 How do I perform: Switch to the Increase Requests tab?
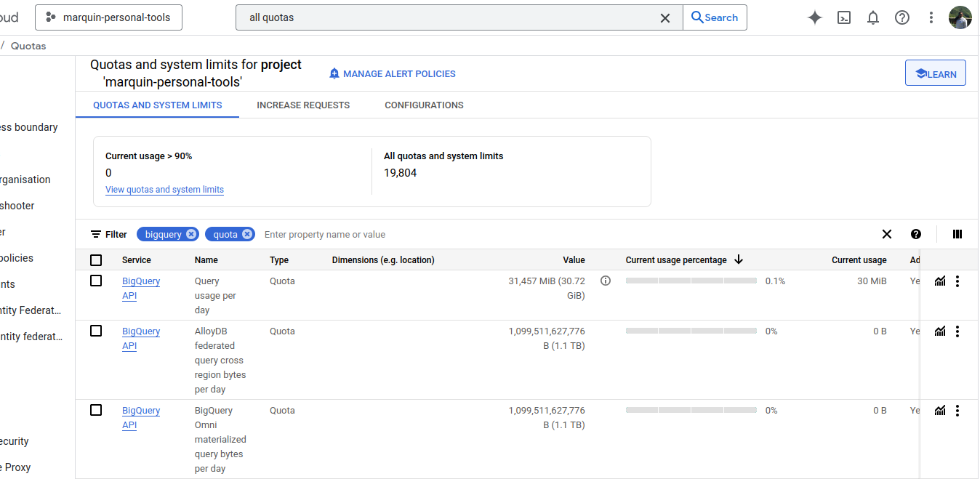(303, 105)
